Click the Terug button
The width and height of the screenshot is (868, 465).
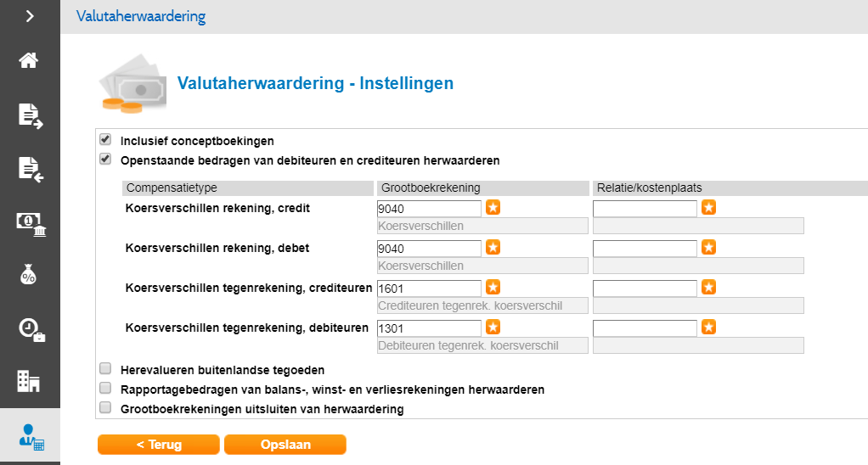point(159,445)
